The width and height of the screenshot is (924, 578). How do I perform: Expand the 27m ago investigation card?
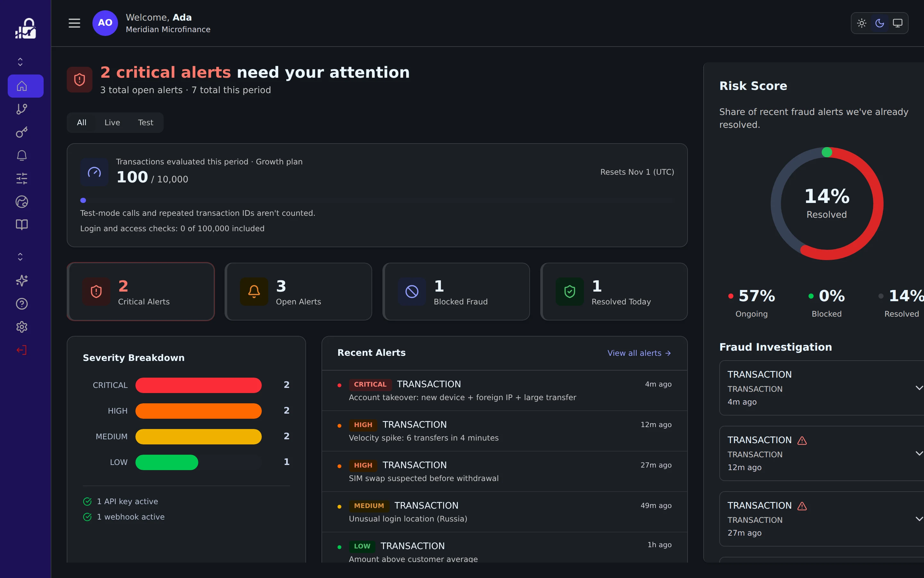tap(919, 519)
